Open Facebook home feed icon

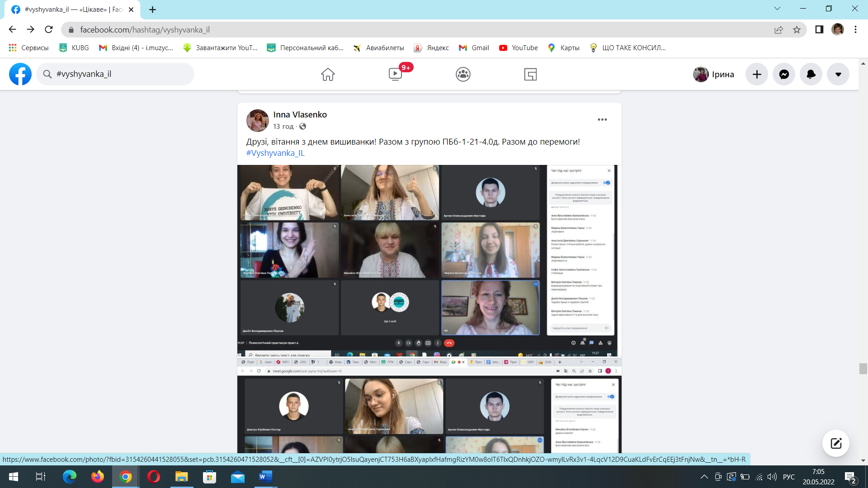click(x=328, y=74)
